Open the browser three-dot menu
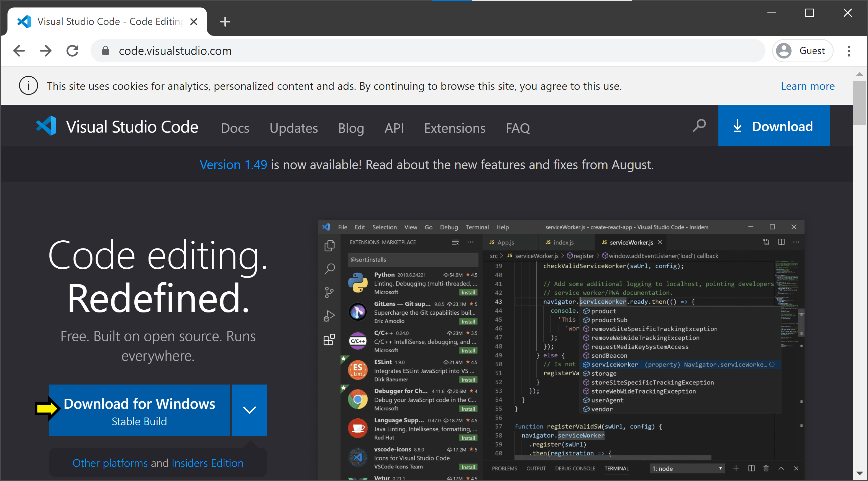Image resolution: width=868 pixels, height=481 pixels. (x=849, y=51)
